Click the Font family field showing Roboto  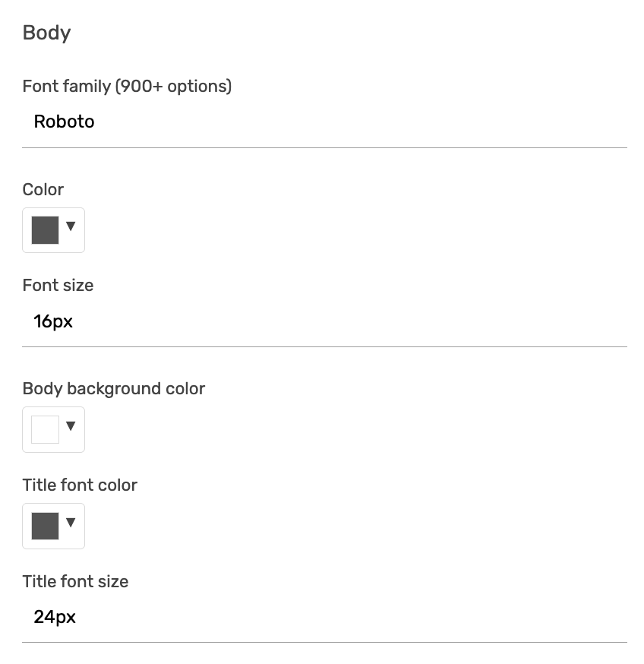(324, 122)
